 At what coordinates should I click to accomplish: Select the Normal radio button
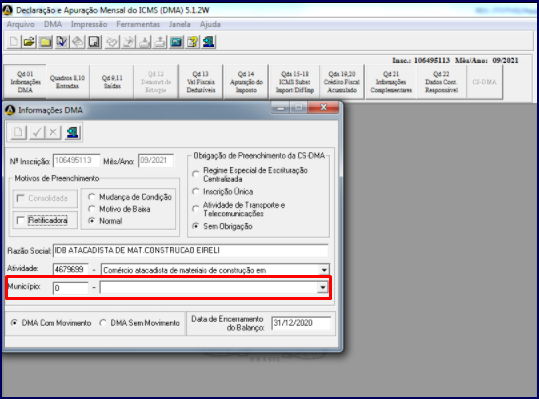[x=91, y=221]
